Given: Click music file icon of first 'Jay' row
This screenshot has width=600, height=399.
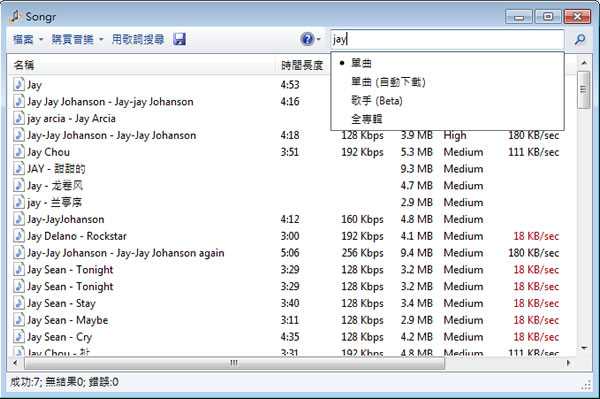Looking at the screenshot, I should 18,85.
